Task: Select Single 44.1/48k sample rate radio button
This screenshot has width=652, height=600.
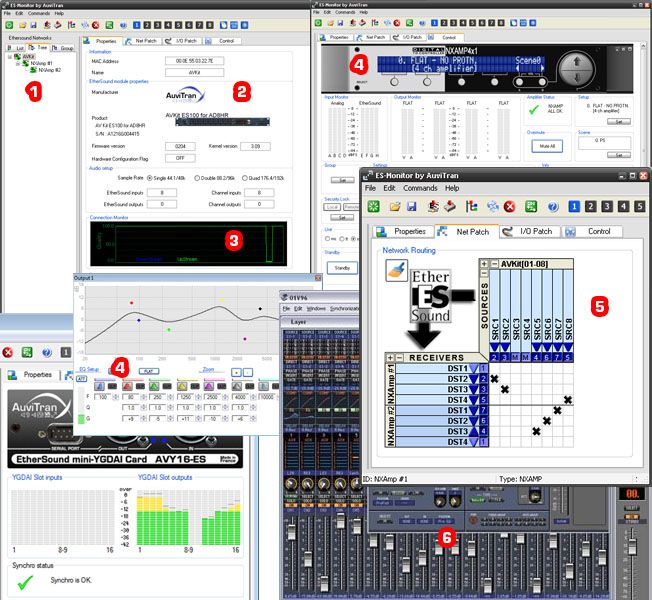Action: click(150, 178)
